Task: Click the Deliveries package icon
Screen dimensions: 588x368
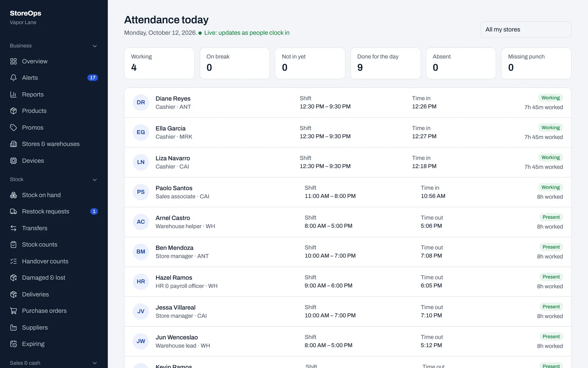Action: pyautogui.click(x=14, y=294)
